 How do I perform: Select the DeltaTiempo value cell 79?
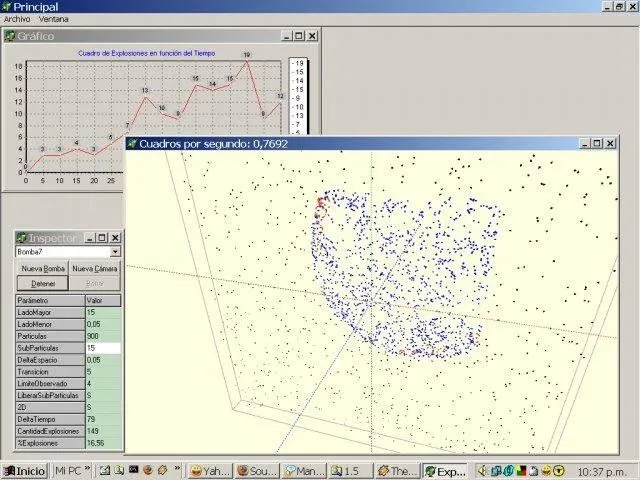(x=103, y=419)
